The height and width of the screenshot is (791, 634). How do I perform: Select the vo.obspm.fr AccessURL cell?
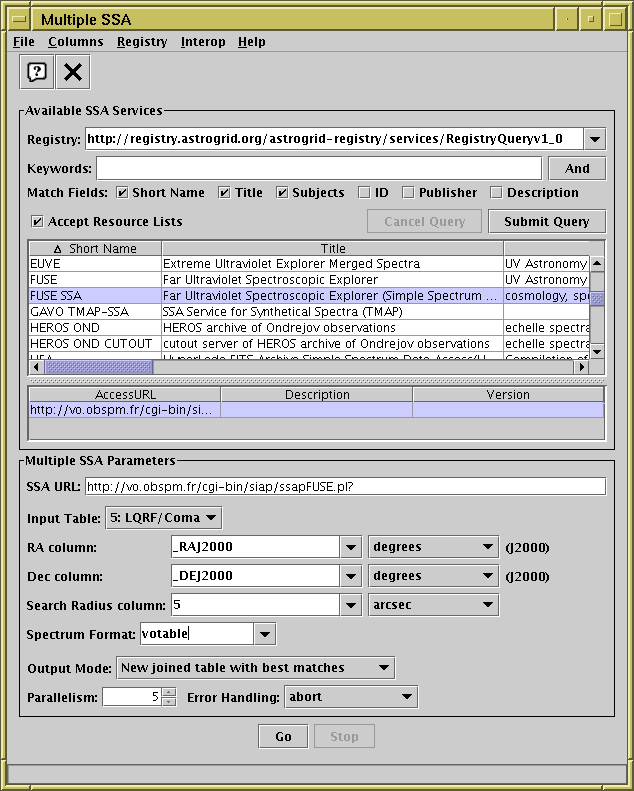125,410
